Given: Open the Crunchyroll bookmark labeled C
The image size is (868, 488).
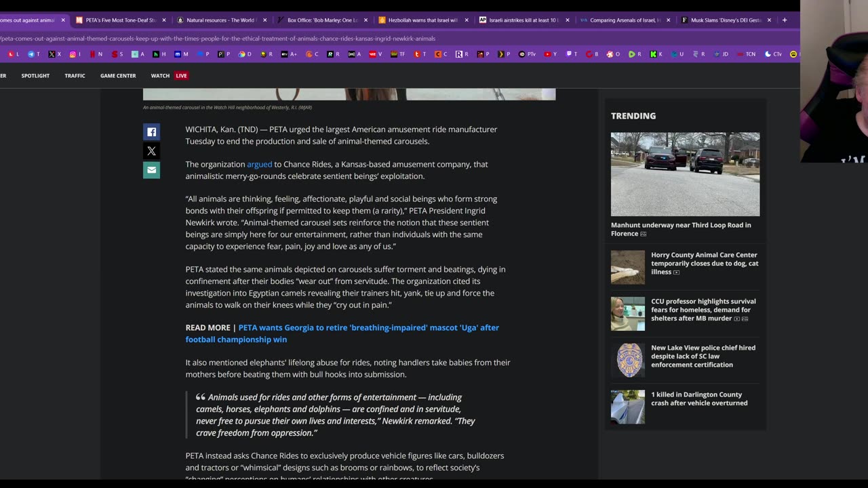Looking at the screenshot, I should 312,54.
